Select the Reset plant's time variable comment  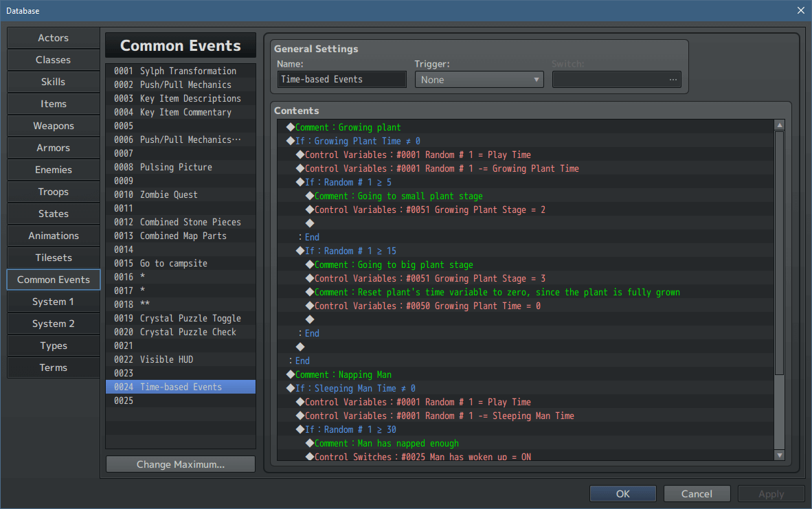click(526, 292)
